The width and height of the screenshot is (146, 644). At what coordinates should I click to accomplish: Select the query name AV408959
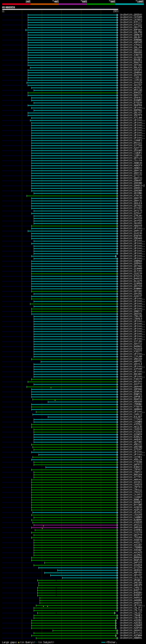click(x=8, y=7)
